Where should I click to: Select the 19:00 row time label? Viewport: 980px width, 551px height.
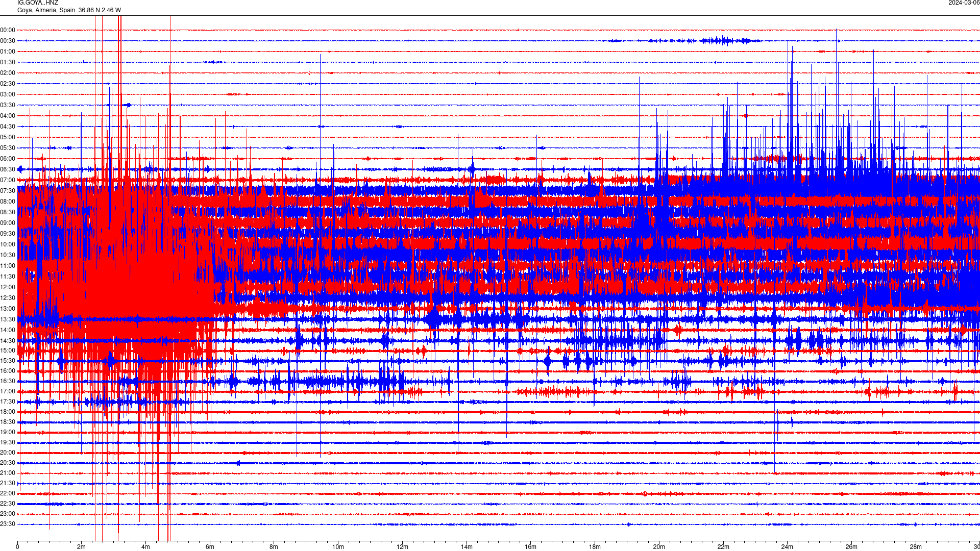point(8,432)
